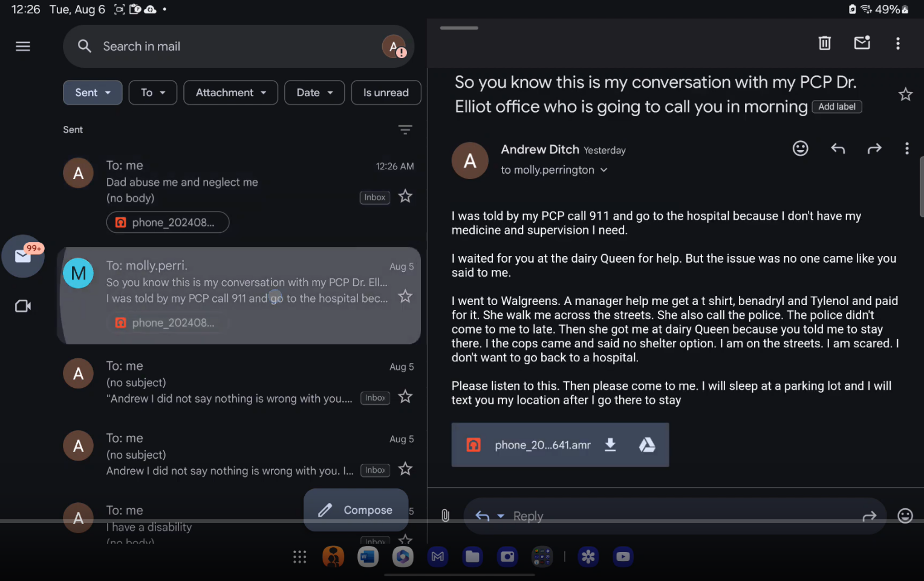Click the email pane scrollbar
The width and height of the screenshot is (924, 581).
pyautogui.click(x=922, y=186)
